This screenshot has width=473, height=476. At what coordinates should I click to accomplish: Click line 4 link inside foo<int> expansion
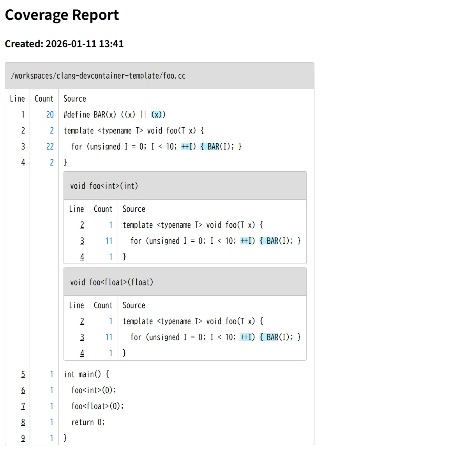tap(82, 257)
